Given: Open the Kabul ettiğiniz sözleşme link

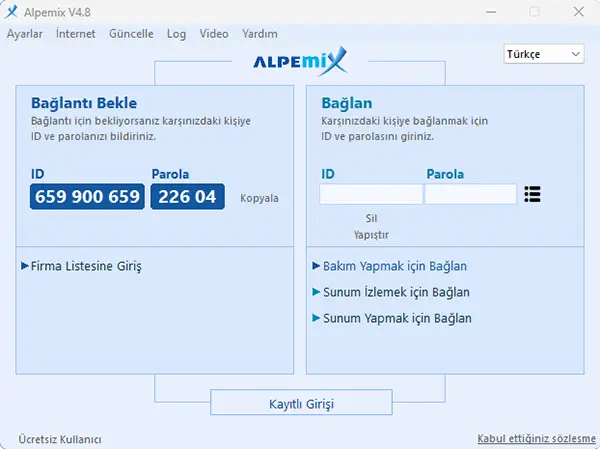Looking at the screenshot, I should click(536, 438).
